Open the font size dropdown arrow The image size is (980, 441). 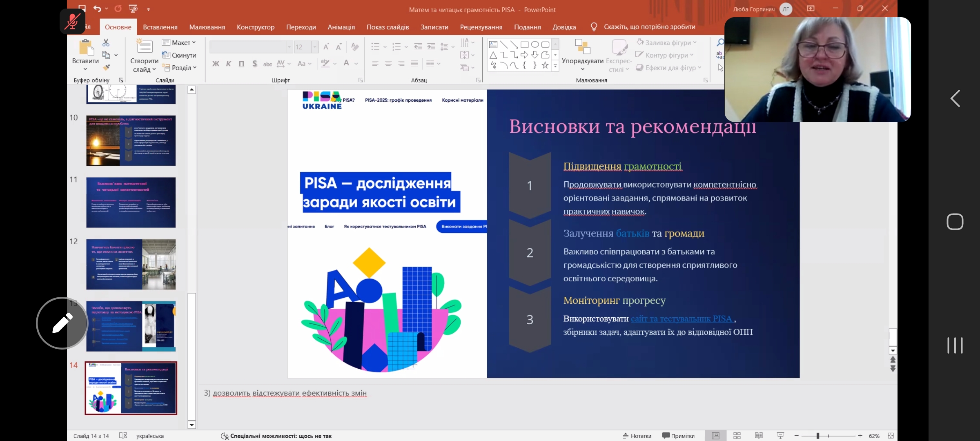point(315,47)
